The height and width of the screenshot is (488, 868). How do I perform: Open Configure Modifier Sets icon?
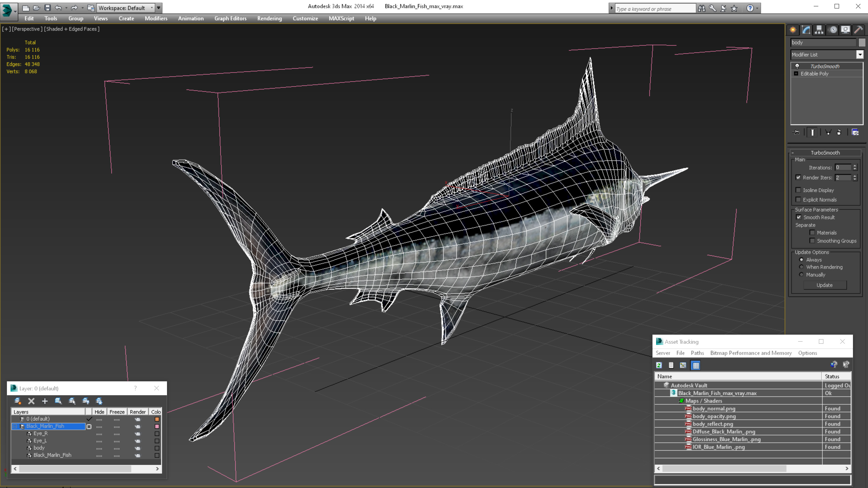click(x=855, y=132)
